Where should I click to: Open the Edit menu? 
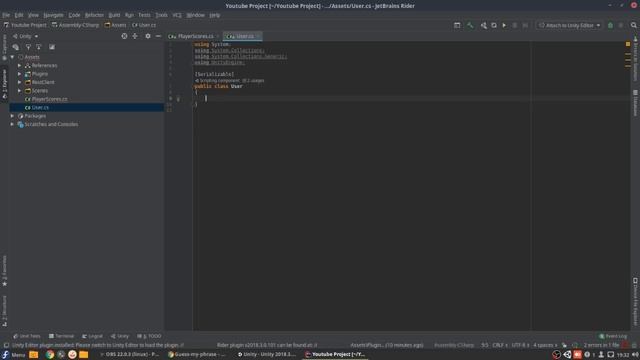click(19, 15)
